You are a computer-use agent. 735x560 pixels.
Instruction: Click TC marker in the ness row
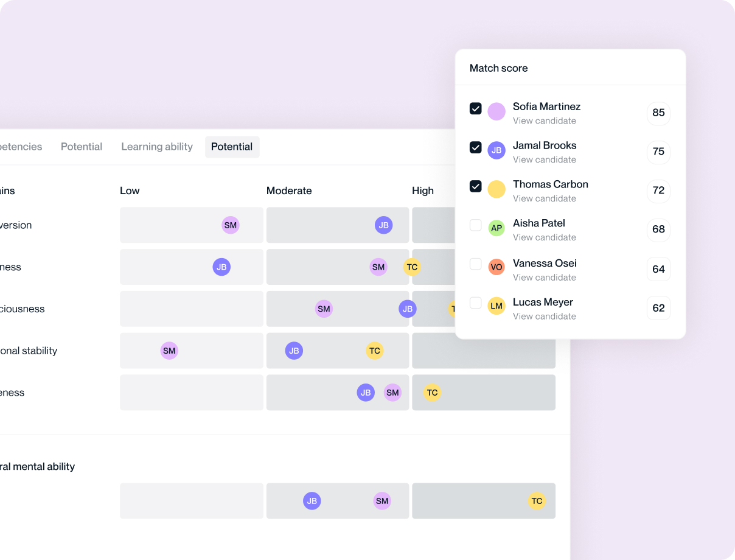click(x=412, y=267)
